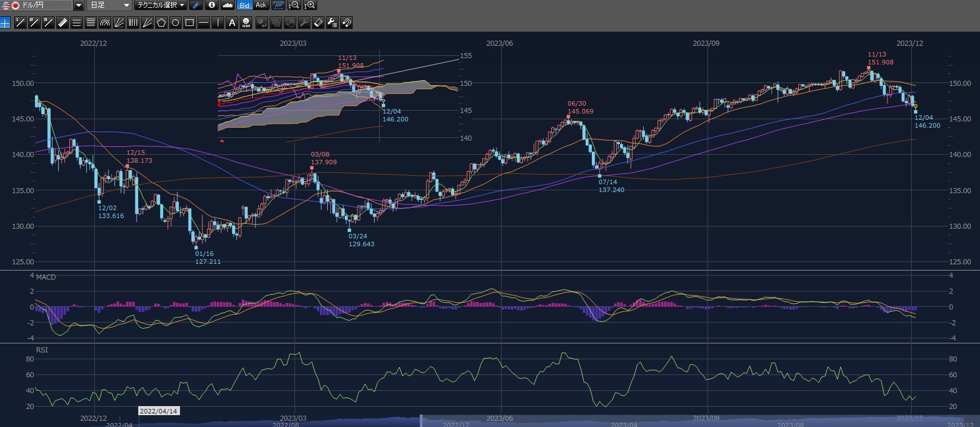The width and height of the screenshot is (980, 427).
Task: Select the crosshair cursor tool
Action: pyautogui.click(x=6, y=23)
